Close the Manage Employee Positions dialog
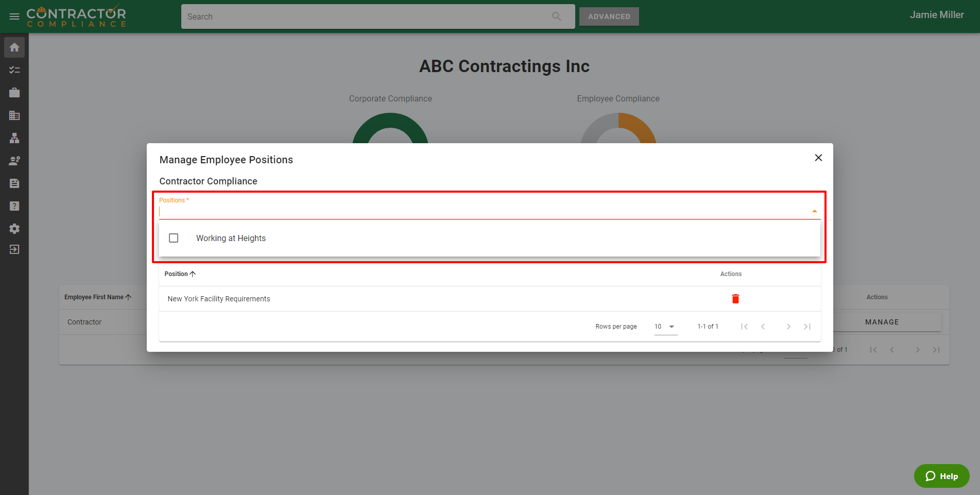 coord(818,158)
